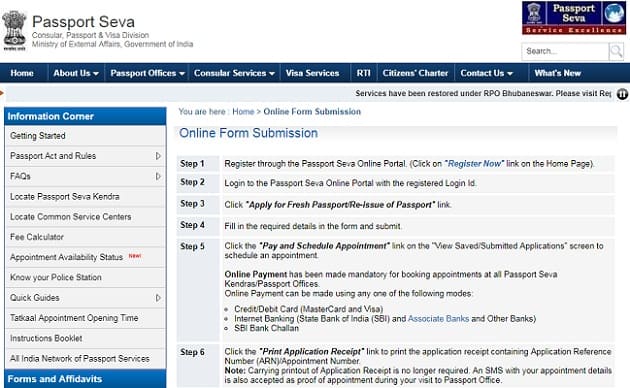Click the Online Form Submission breadcrumb text
This screenshot has width=630, height=388.
[312, 112]
